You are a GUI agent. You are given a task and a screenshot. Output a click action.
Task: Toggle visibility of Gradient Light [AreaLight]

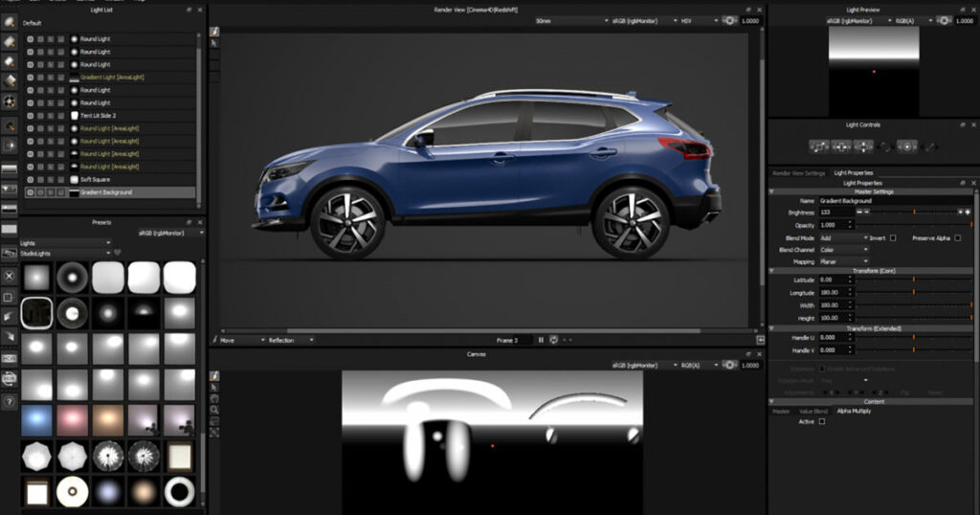(30, 78)
